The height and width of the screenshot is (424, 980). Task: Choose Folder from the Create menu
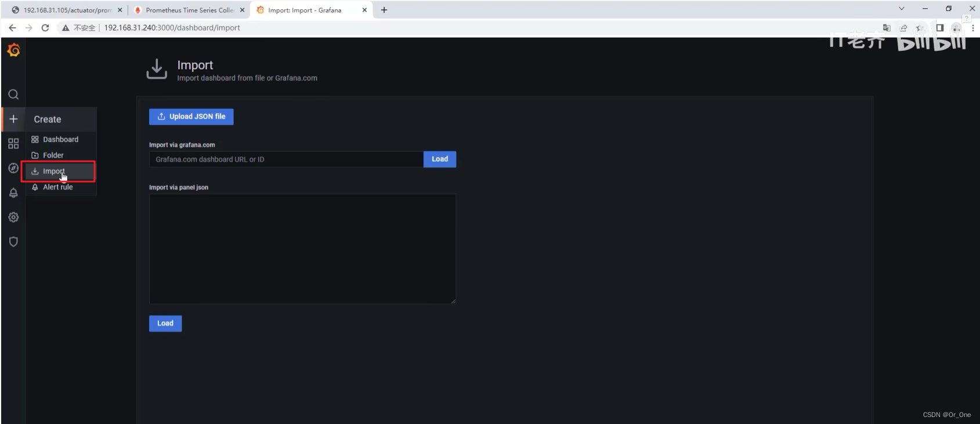point(61,155)
